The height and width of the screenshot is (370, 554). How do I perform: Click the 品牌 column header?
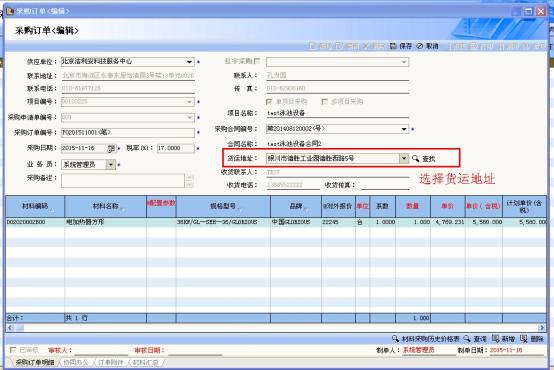click(296, 206)
